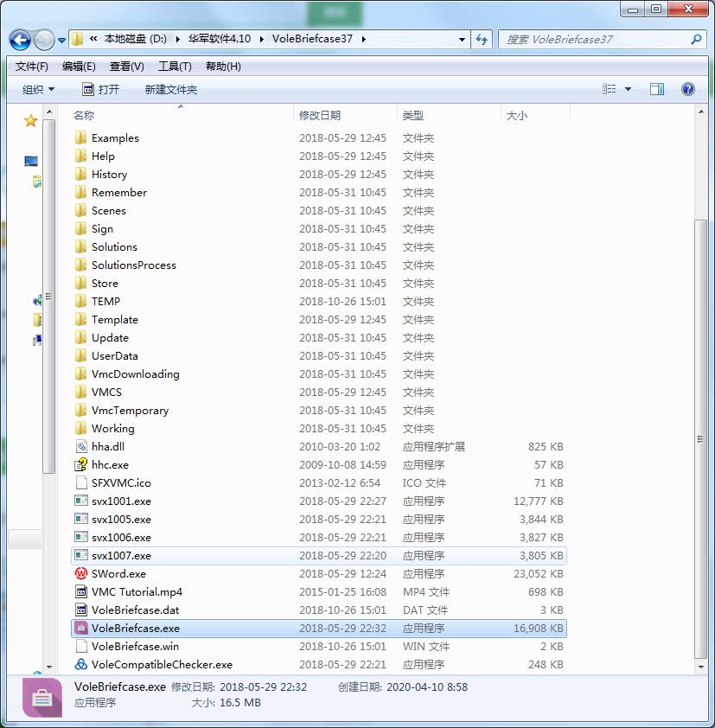Select the VMC Tutorial.mp4 video icon
The height and width of the screenshot is (728, 715).
coord(80,591)
